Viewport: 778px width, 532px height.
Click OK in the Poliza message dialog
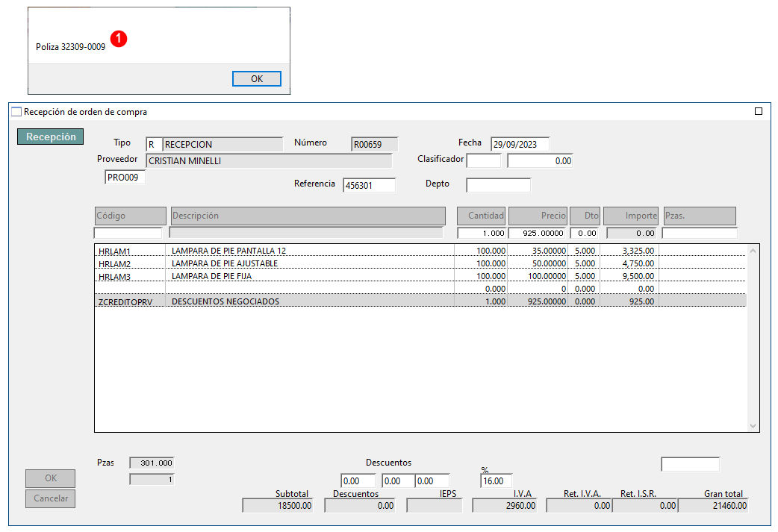[257, 79]
